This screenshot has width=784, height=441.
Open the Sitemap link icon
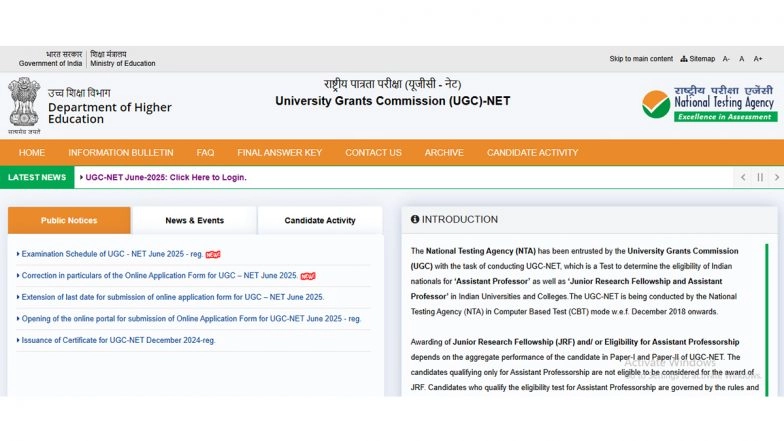684,59
